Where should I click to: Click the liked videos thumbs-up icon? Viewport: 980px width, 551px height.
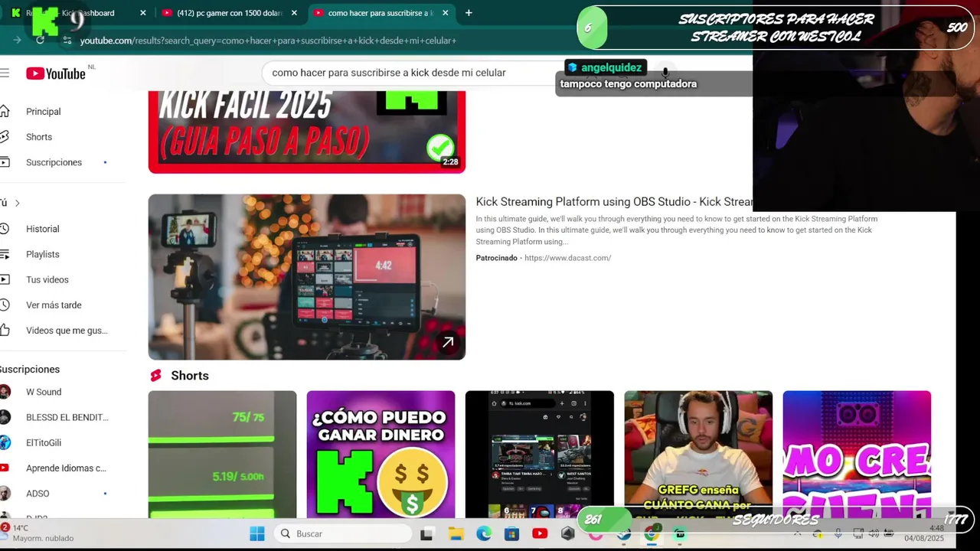pos(5,331)
